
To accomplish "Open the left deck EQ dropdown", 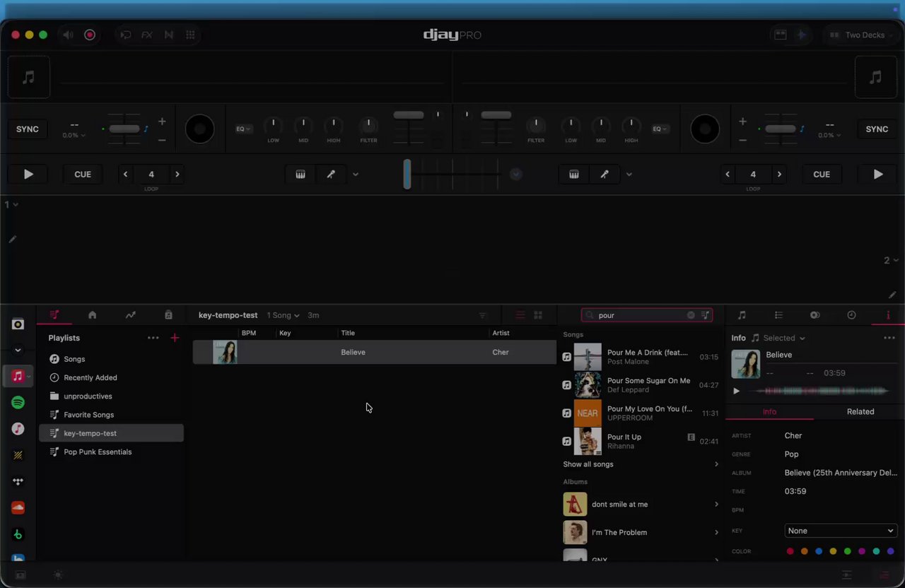I will (243, 129).
